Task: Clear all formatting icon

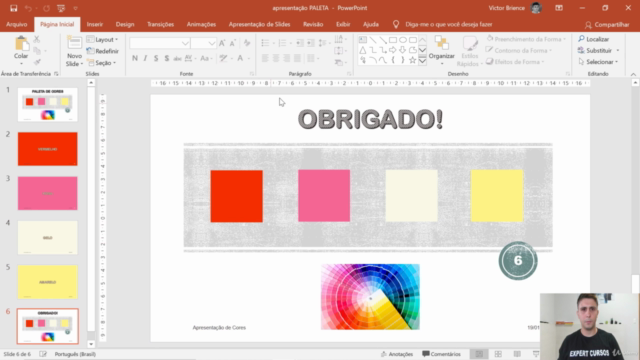Action: (247, 43)
